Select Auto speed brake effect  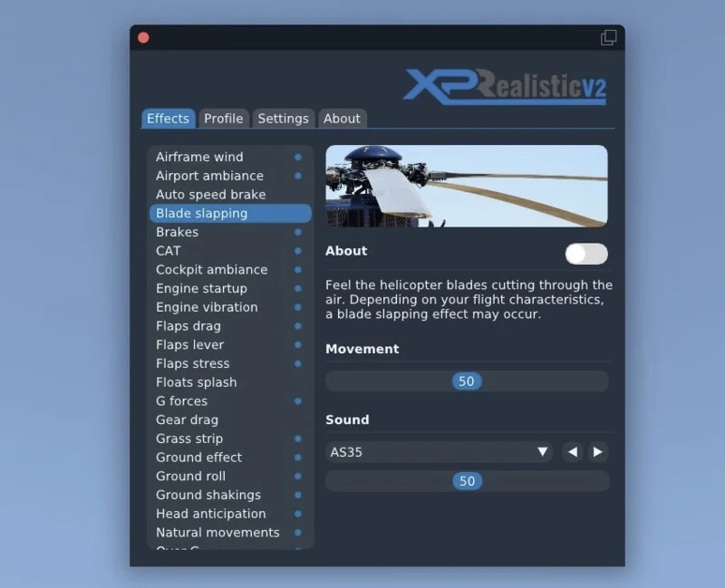[x=230, y=195]
